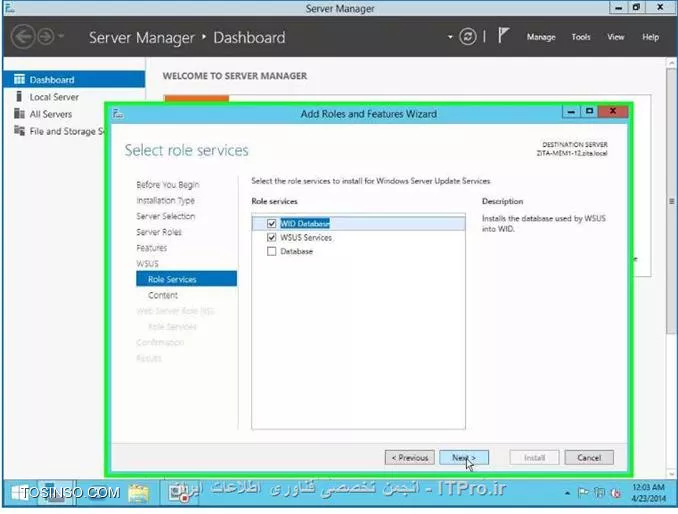Select the Database label text
The image size is (678, 514).
pos(296,251)
